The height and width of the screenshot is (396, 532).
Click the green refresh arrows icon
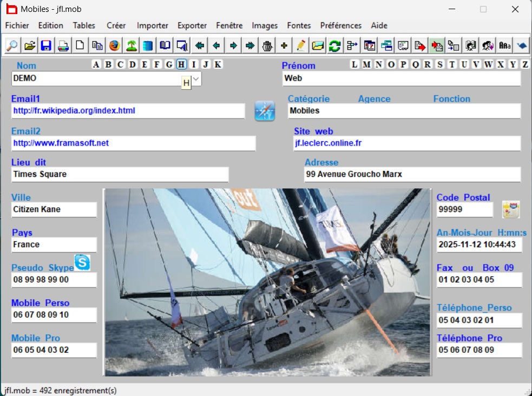point(335,45)
